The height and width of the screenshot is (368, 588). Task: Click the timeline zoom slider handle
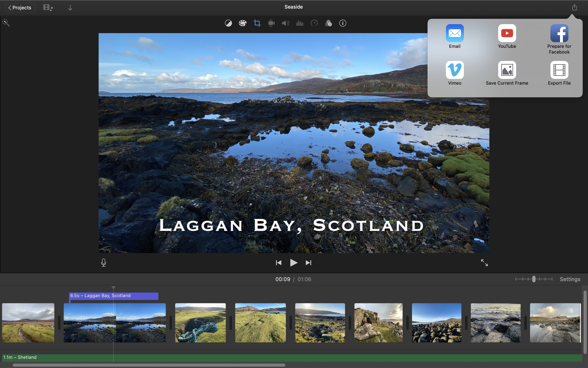click(x=533, y=279)
